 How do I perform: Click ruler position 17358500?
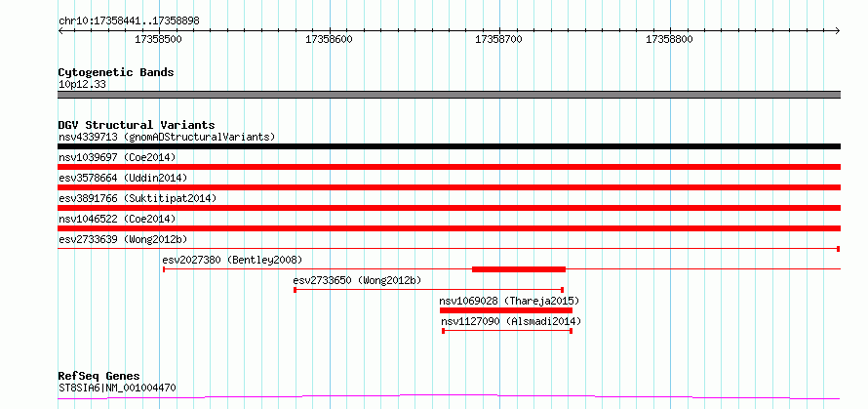pyautogui.click(x=158, y=39)
